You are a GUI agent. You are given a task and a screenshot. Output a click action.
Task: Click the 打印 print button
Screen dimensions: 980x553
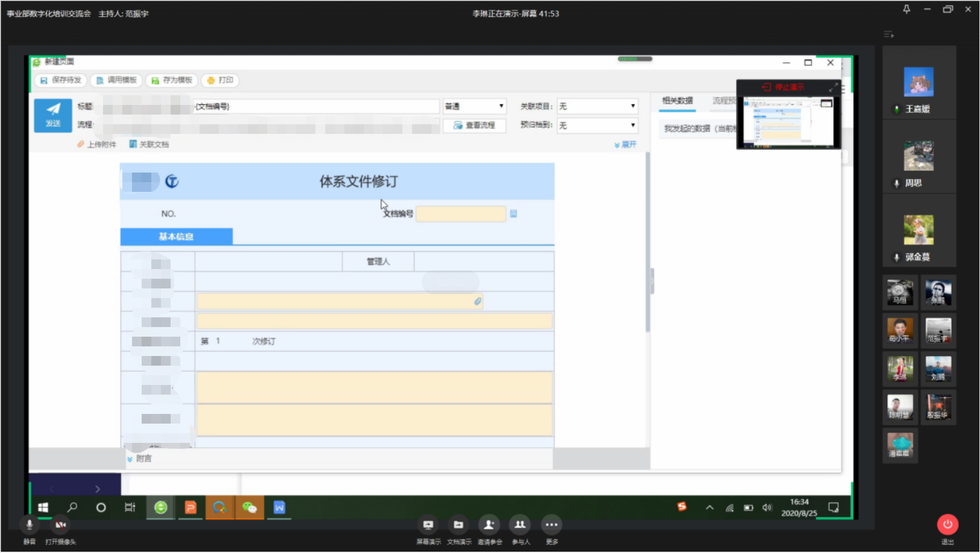220,80
